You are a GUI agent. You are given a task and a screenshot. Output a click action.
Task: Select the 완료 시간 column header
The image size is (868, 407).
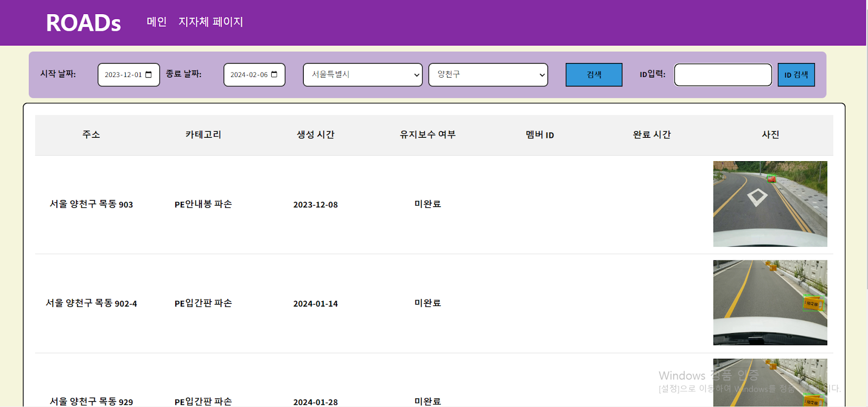652,135
